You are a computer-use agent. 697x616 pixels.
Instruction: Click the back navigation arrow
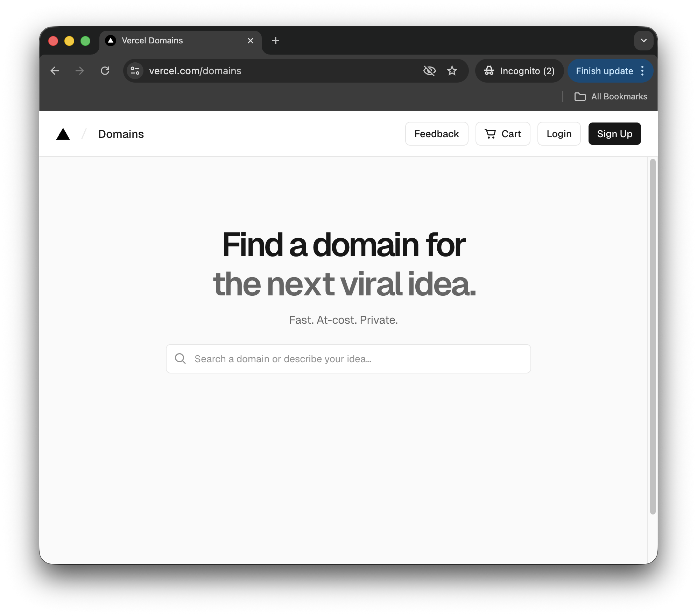pyautogui.click(x=55, y=71)
